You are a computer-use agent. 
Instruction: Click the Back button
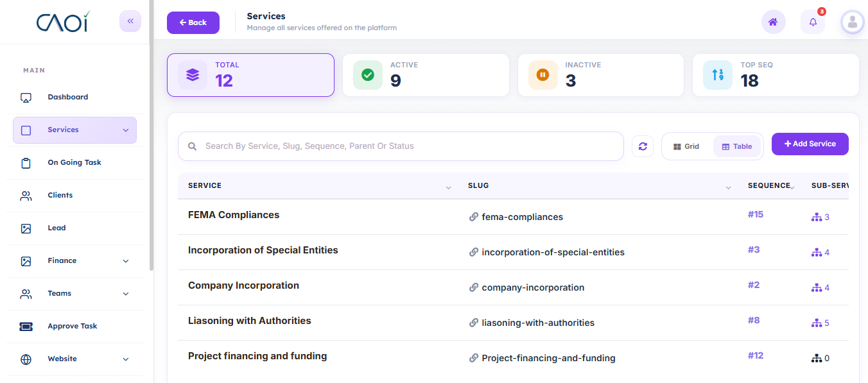[x=193, y=22]
